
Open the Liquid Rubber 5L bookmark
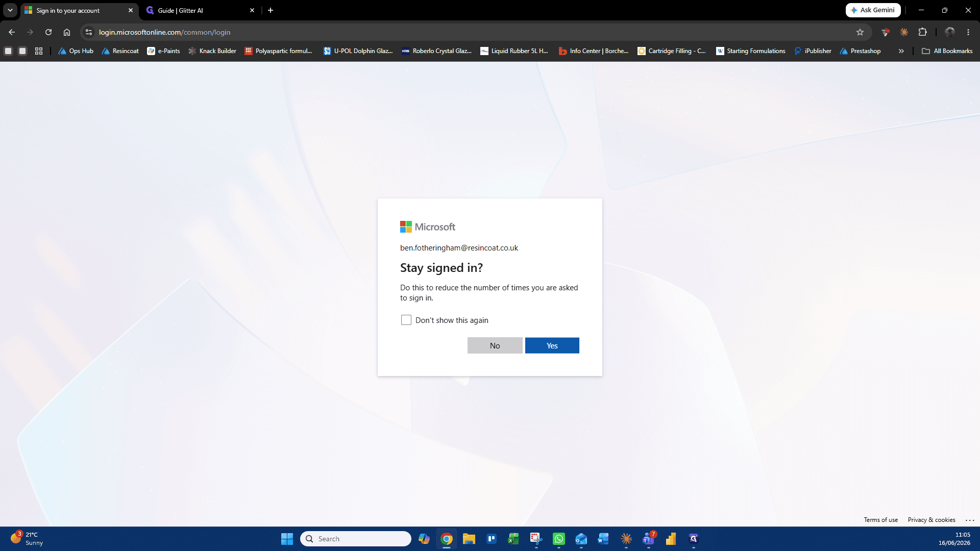[514, 51]
